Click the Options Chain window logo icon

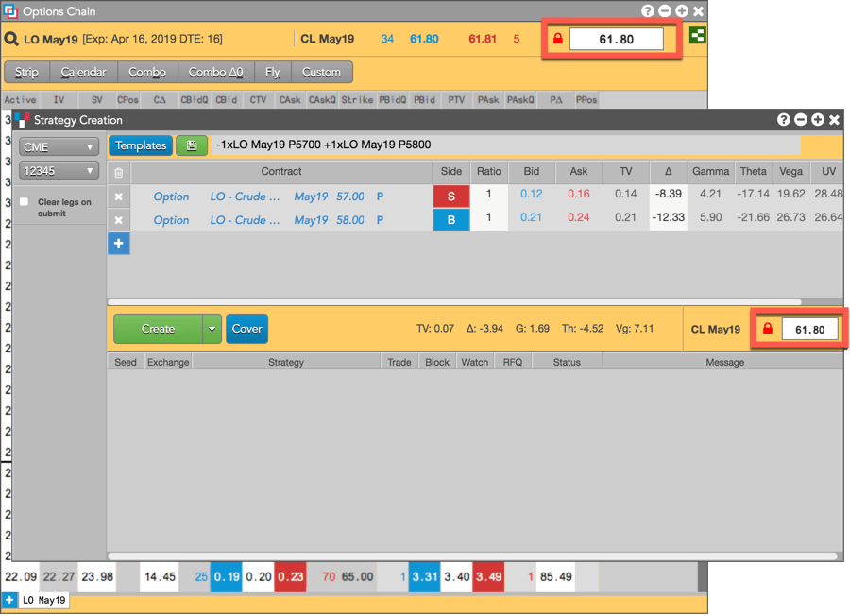[x=10, y=10]
